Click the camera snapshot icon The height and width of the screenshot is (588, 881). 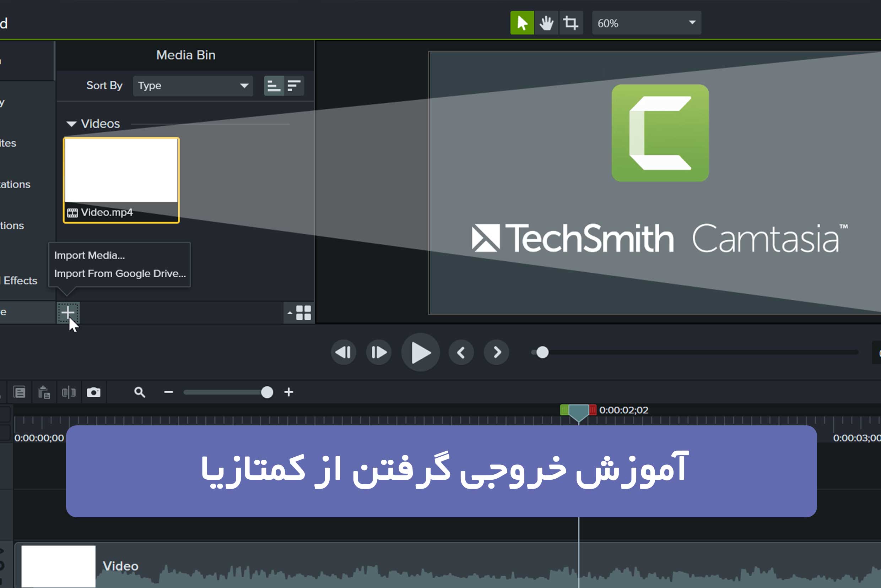[x=93, y=392]
